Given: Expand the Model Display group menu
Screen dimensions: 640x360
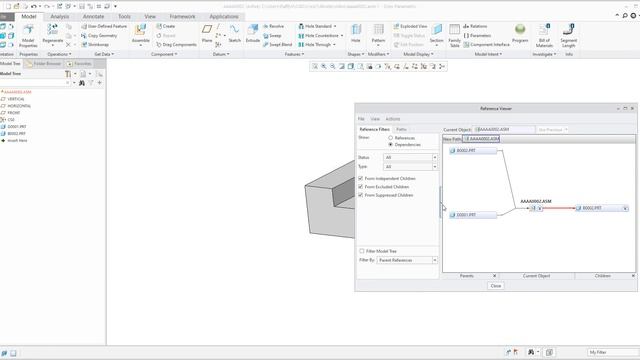Looking at the screenshot, I should coord(418,54).
